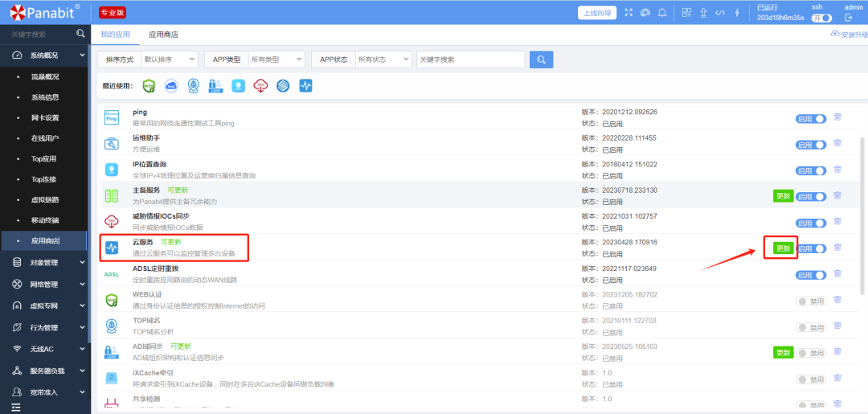Open 在线用户 in the sidebar
Viewport: 868px width, 414px height.
point(45,138)
